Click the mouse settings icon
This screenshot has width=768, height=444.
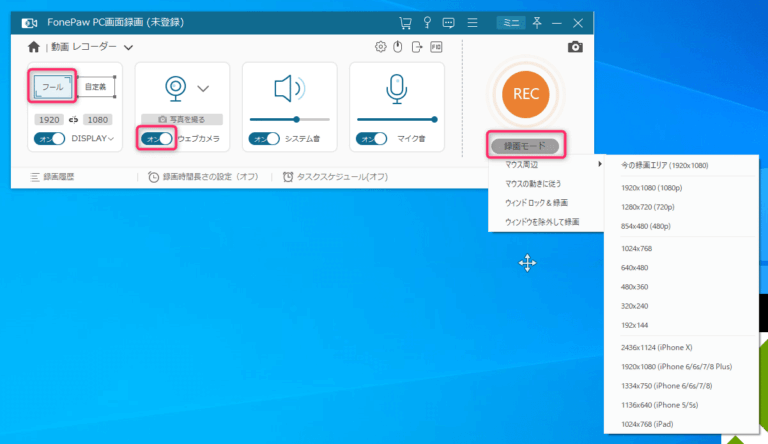[397, 47]
